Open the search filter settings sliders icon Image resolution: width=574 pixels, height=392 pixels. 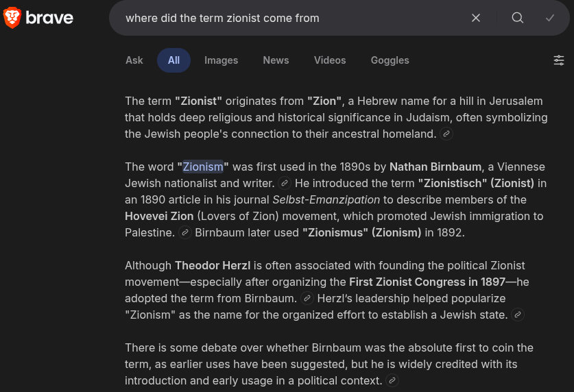[x=559, y=60]
